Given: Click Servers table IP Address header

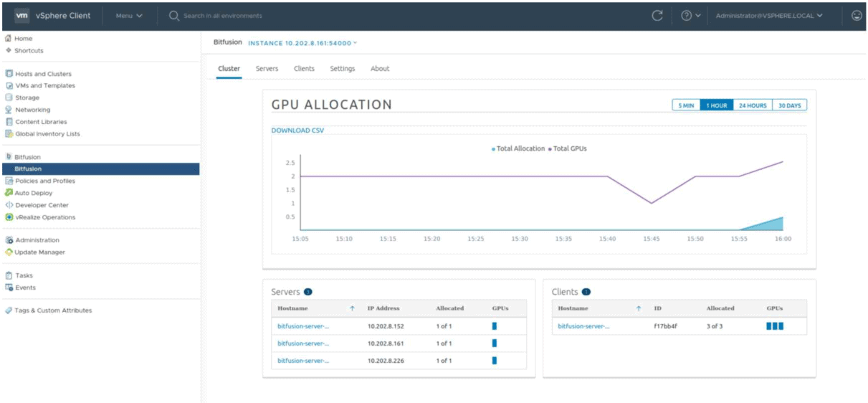Looking at the screenshot, I should coord(383,308).
